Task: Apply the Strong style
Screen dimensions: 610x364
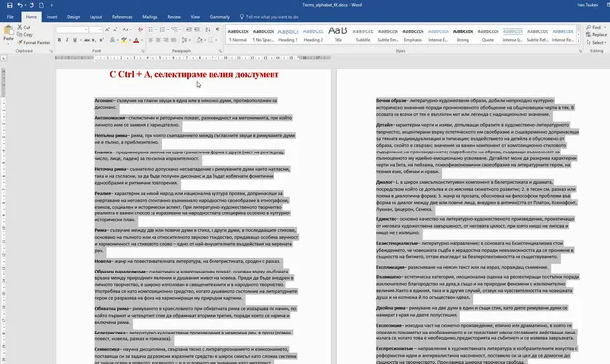Action: click(x=462, y=35)
